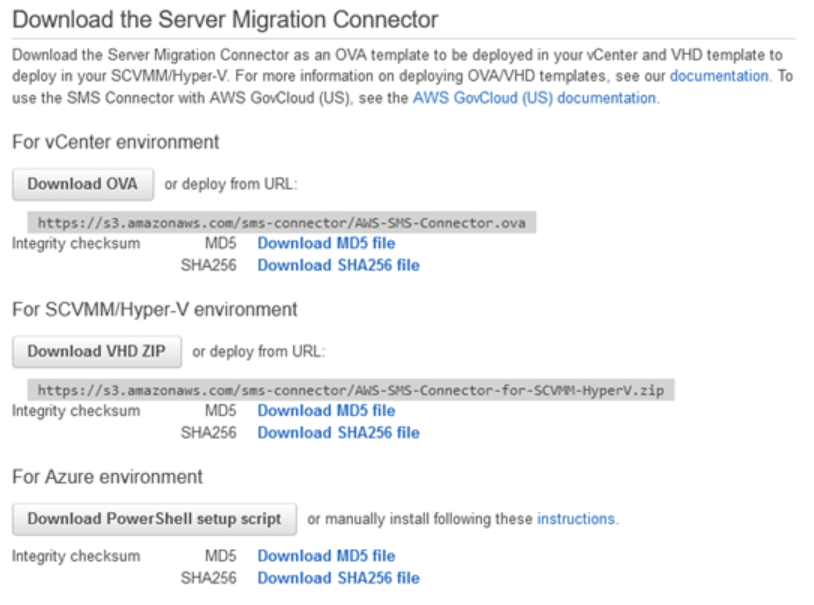Click the For vCenter environment heading
The height and width of the screenshot is (605, 814).
[x=116, y=142]
